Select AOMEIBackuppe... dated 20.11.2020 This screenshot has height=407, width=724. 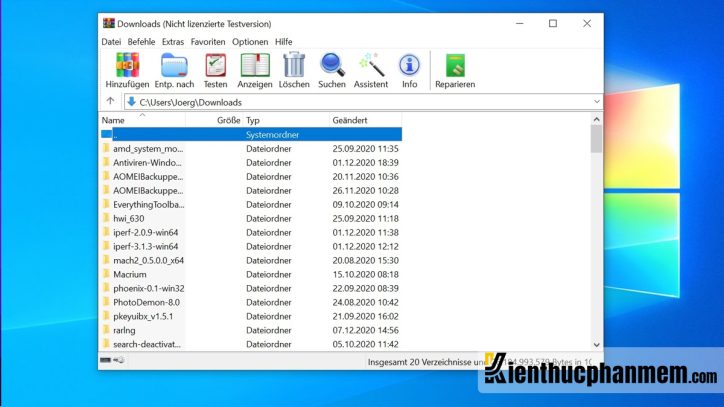[x=148, y=176]
